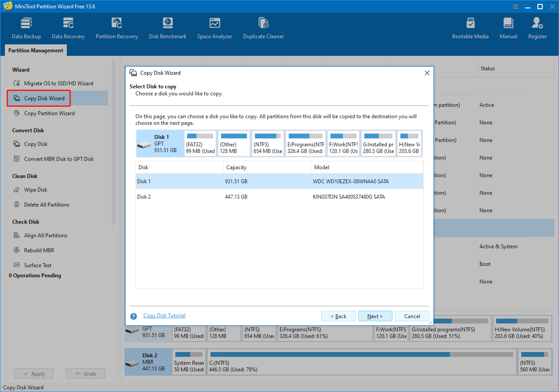The image size is (559, 392).
Task: Click the Status column header in main window
Action: click(x=515, y=69)
